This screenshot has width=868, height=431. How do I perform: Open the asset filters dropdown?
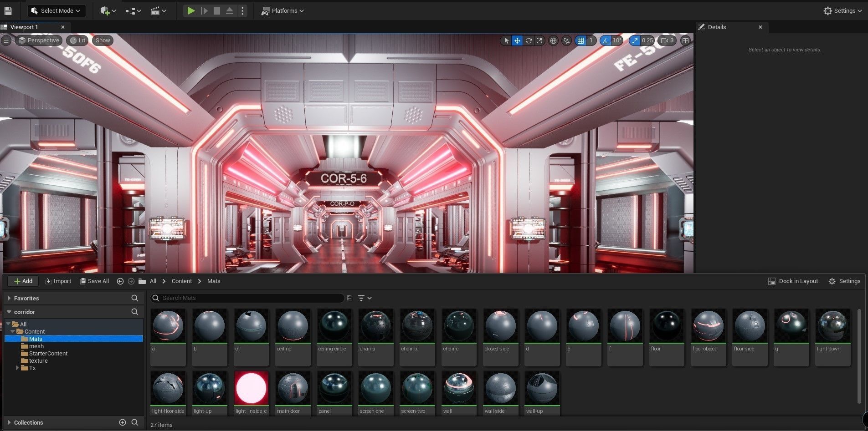pos(365,298)
